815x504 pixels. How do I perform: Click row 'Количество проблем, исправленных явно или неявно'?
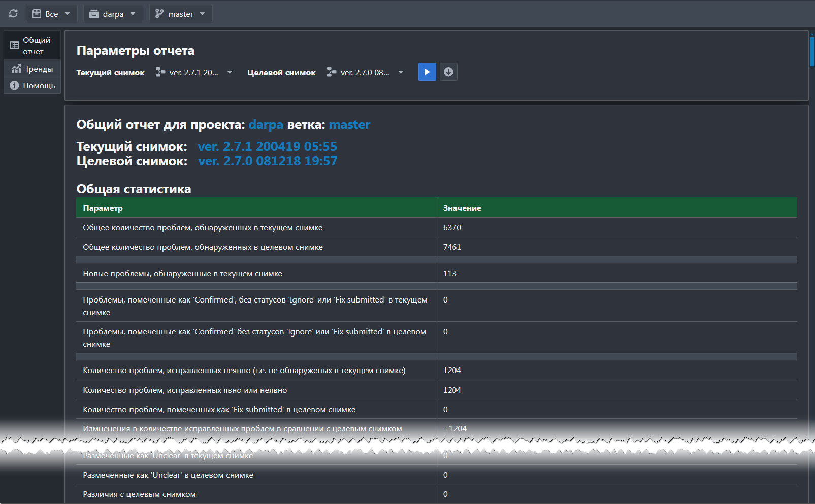pos(437,390)
